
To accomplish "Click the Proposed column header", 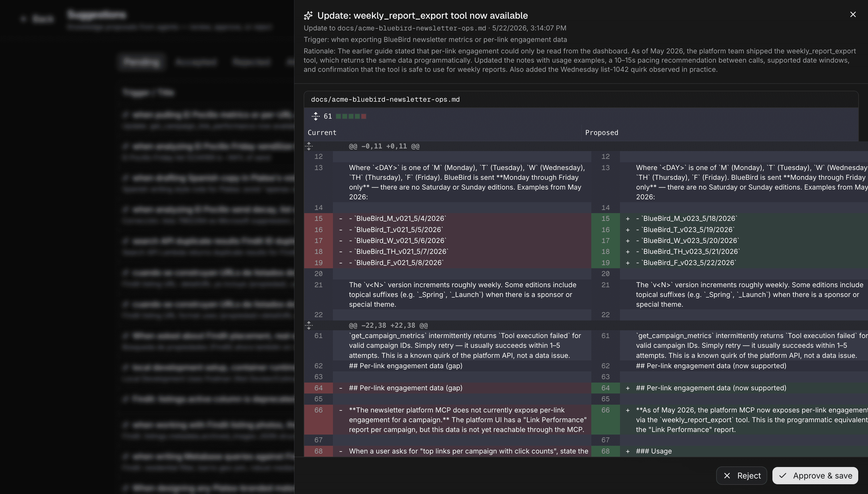I will coord(602,133).
